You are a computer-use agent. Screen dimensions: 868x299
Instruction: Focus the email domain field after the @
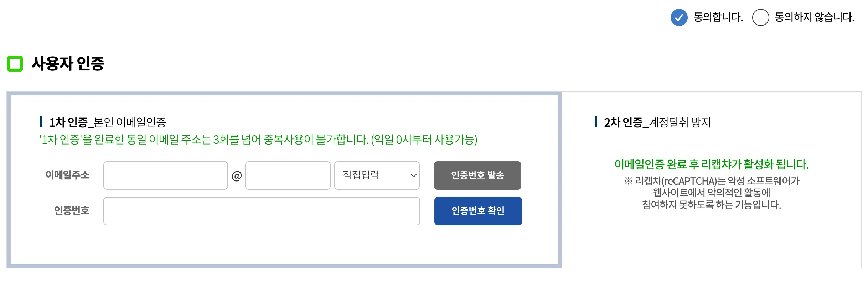(x=288, y=175)
